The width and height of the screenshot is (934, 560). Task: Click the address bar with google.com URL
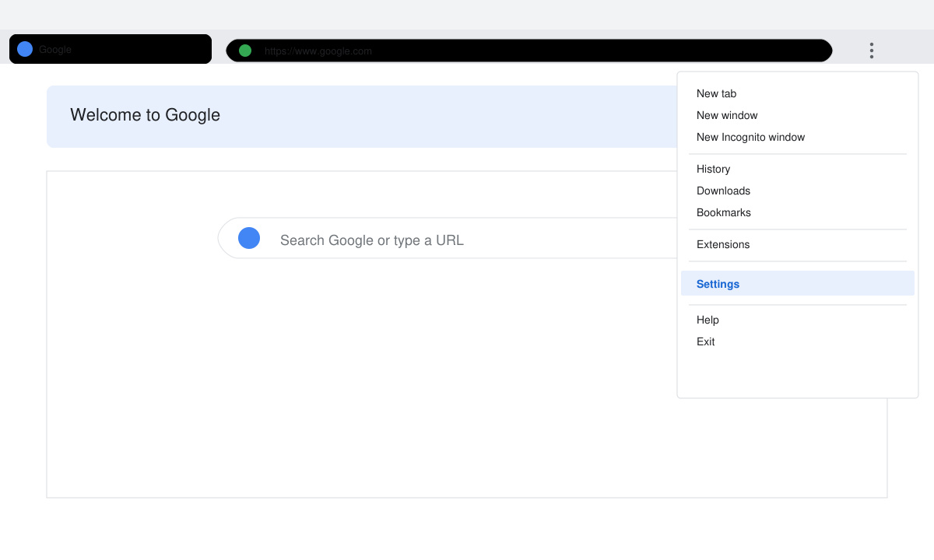pos(529,51)
